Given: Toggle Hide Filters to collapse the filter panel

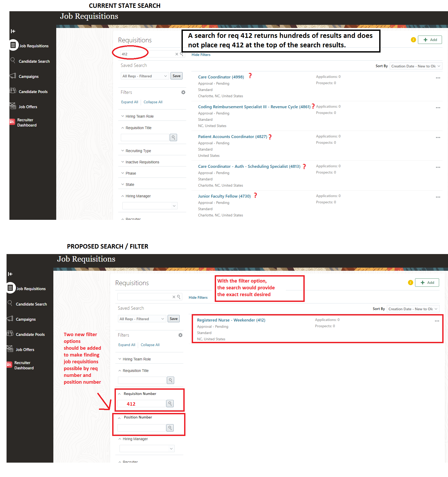Looking at the screenshot, I should tap(201, 54).
